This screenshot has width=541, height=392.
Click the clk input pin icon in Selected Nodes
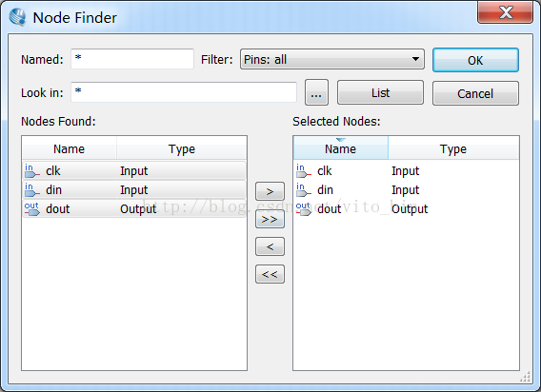(x=304, y=171)
